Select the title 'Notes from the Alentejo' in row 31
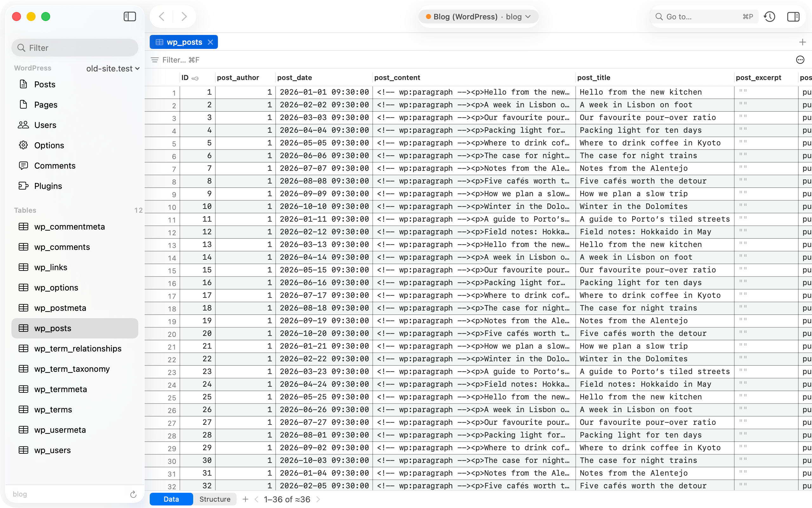The width and height of the screenshot is (812, 508). pyautogui.click(x=655, y=473)
